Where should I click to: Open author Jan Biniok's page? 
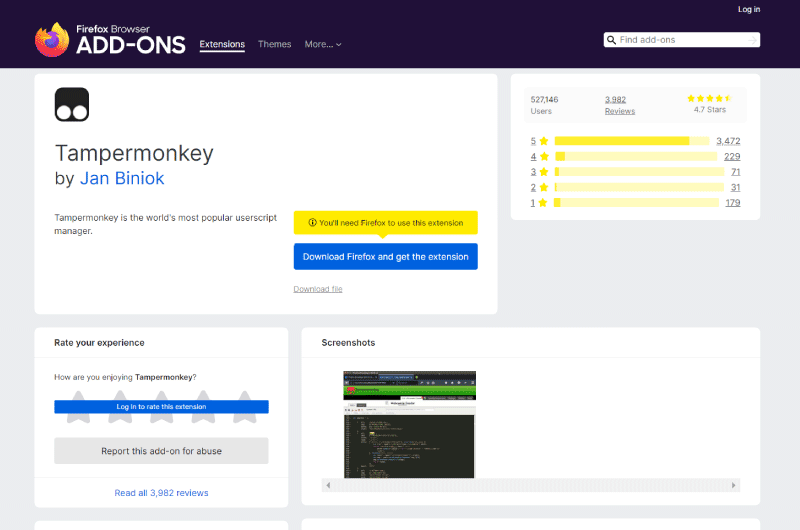click(122, 178)
